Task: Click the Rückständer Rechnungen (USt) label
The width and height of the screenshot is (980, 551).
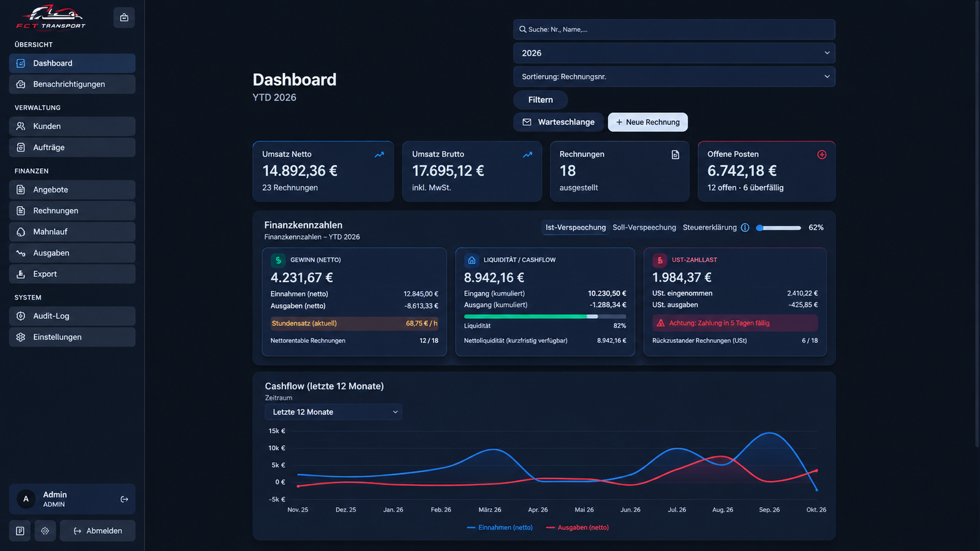Action: [699, 341]
